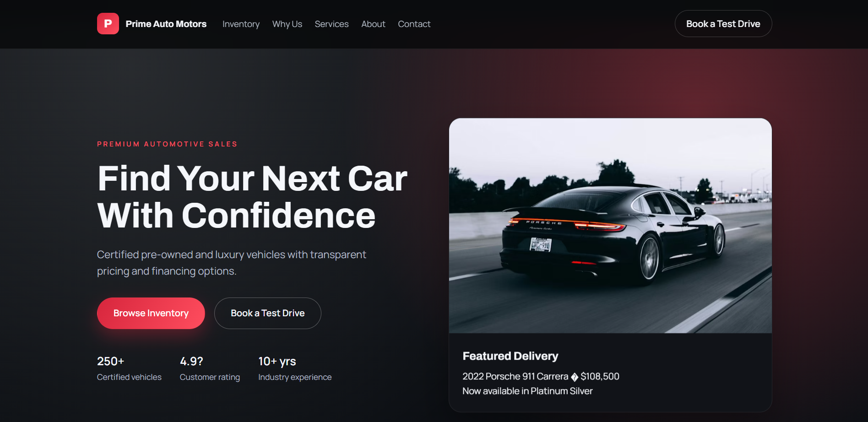The image size is (868, 422).
Task: Open the About page link
Action: 373,24
